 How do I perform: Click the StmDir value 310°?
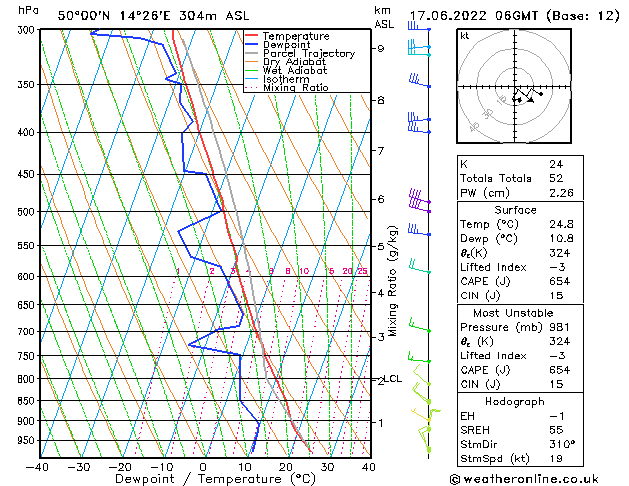[562, 445]
